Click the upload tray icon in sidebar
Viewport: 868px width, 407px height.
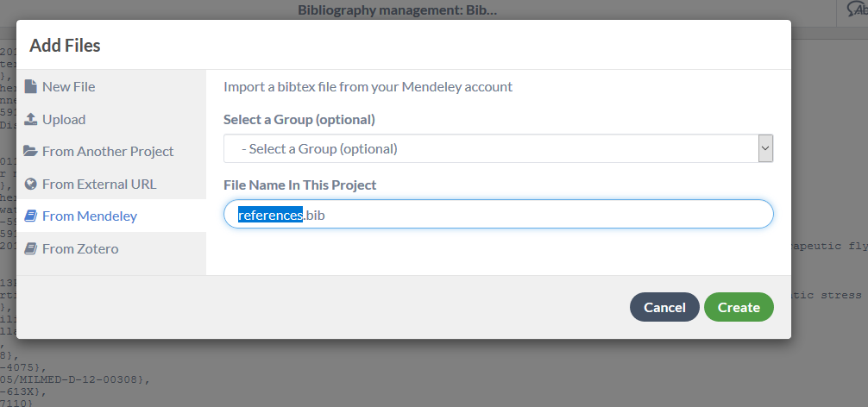point(31,119)
